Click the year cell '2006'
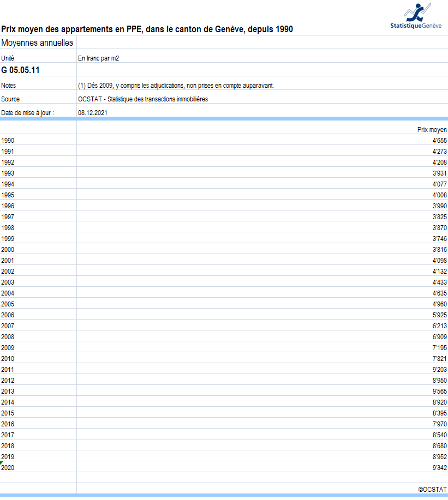The image size is (448, 500). point(8,315)
